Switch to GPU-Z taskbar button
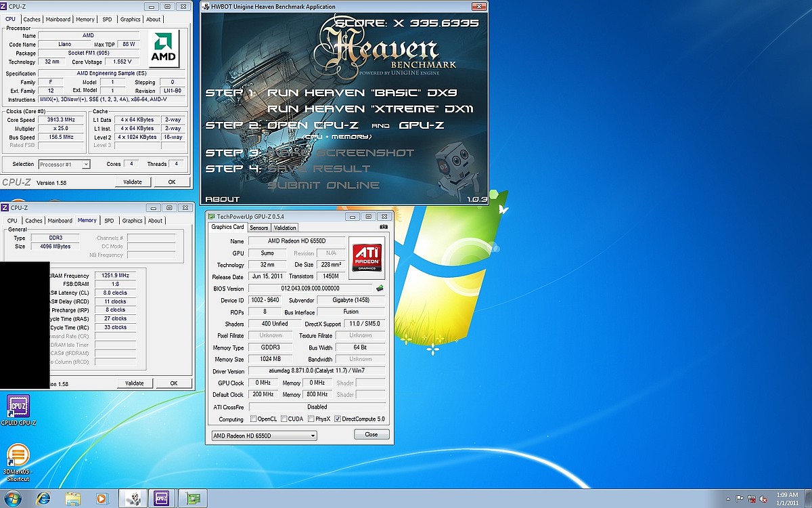This screenshot has width=812, height=508. tap(191, 499)
